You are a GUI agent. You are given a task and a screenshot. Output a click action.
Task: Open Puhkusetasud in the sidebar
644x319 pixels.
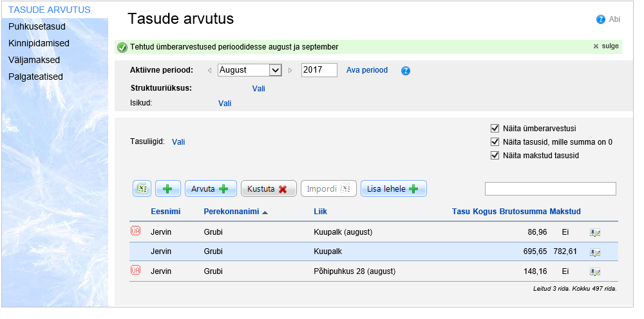37,26
